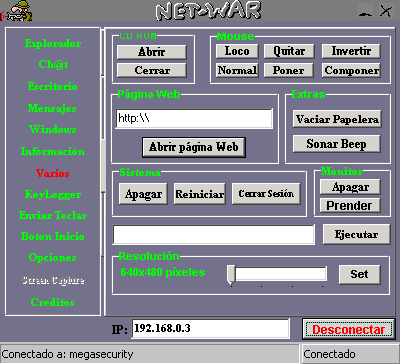This screenshot has height=364, width=400.
Task: Click the red Desconectar button
Action: tap(349, 329)
